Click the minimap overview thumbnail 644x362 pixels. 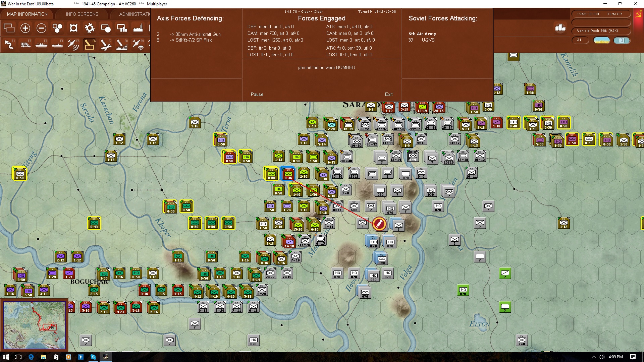(34, 324)
